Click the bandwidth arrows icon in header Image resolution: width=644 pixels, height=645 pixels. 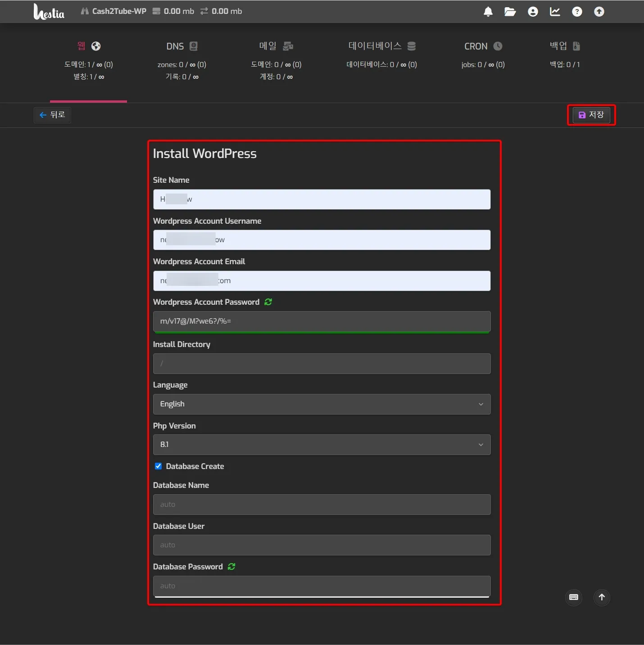coord(204,11)
